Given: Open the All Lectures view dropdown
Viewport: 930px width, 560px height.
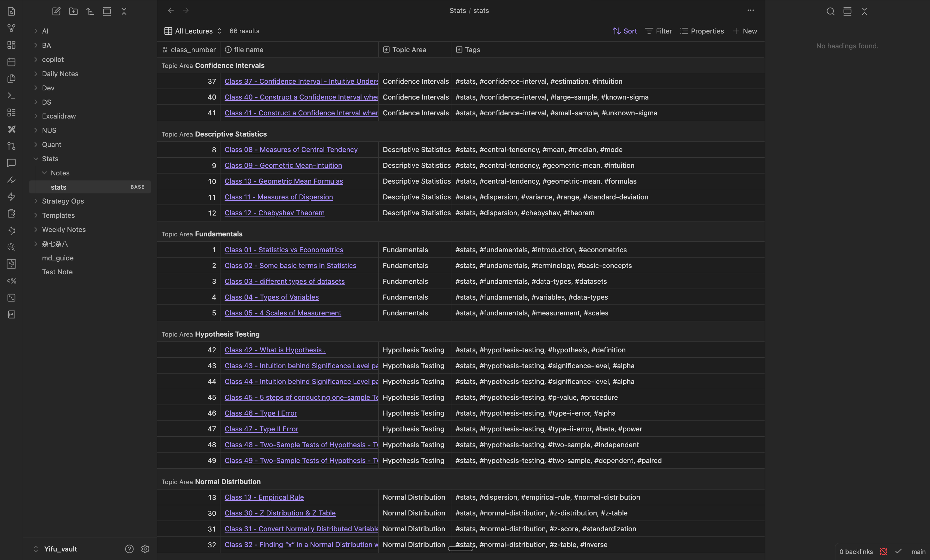Looking at the screenshot, I should point(193,31).
